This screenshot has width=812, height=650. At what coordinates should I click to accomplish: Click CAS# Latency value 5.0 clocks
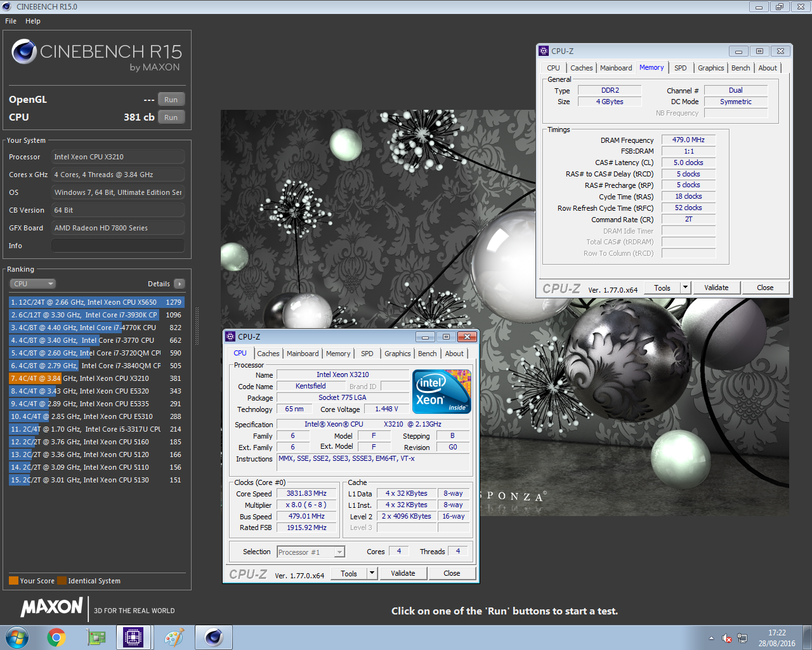688,162
